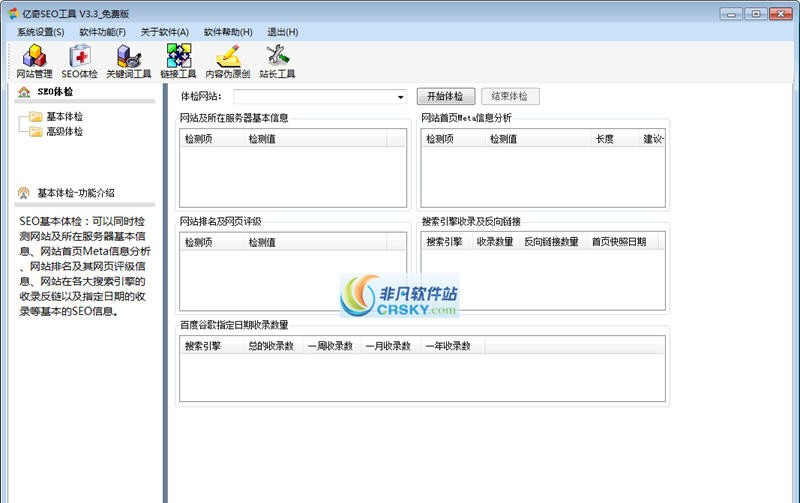Image resolution: width=800 pixels, height=503 pixels.
Task: Click the 网站及所在服务器基本信息 group title
Action: tap(234, 118)
